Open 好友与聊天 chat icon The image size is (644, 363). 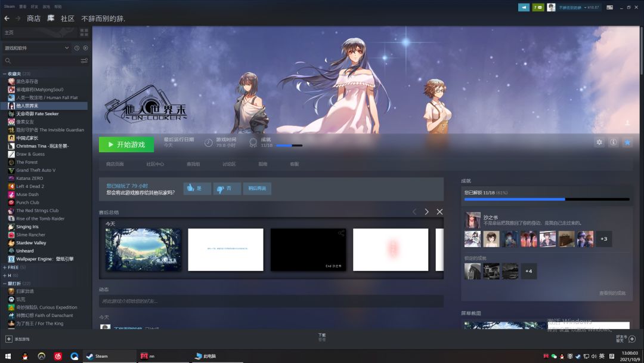click(x=632, y=339)
